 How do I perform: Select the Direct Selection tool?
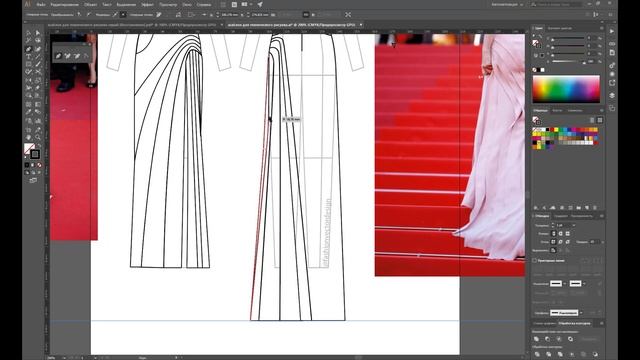38,33
